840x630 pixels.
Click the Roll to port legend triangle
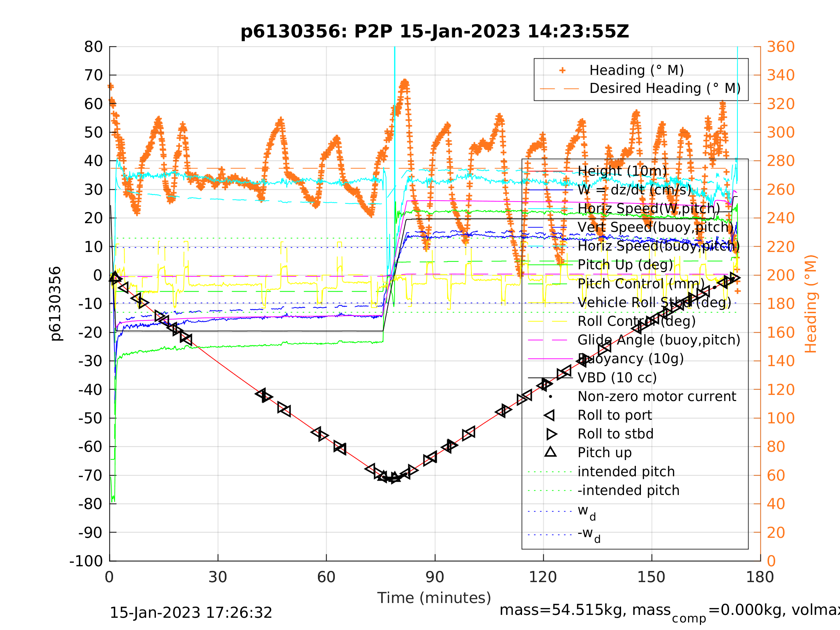click(x=549, y=415)
